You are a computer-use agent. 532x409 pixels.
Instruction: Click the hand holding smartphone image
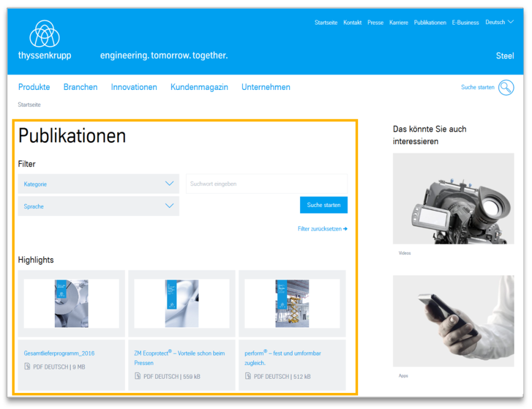(453, 321)
